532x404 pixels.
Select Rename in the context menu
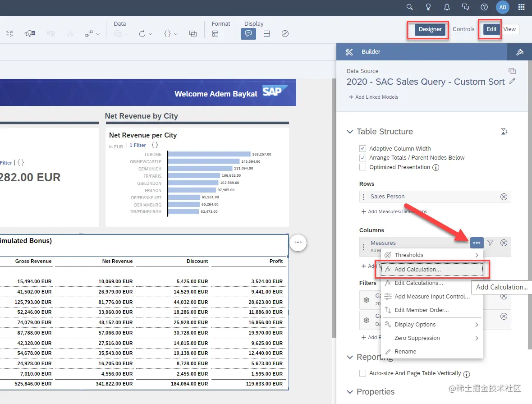coord(432,352)
